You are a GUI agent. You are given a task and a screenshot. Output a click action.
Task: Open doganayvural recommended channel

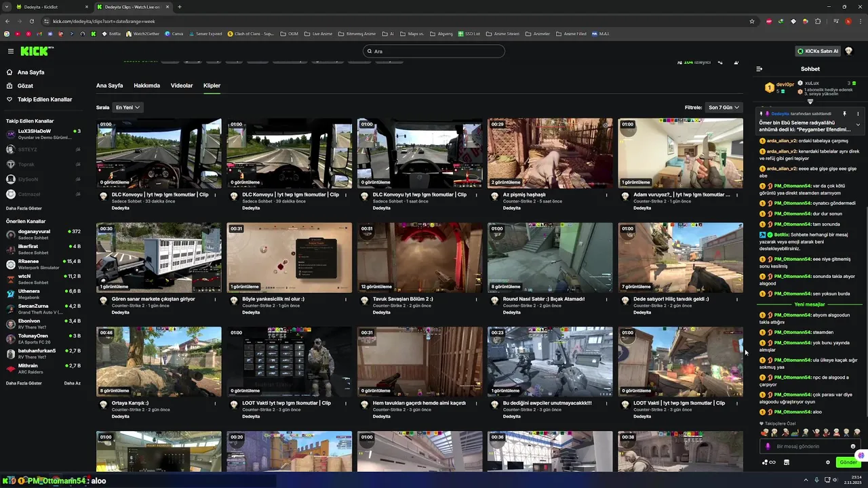[43, 234]
